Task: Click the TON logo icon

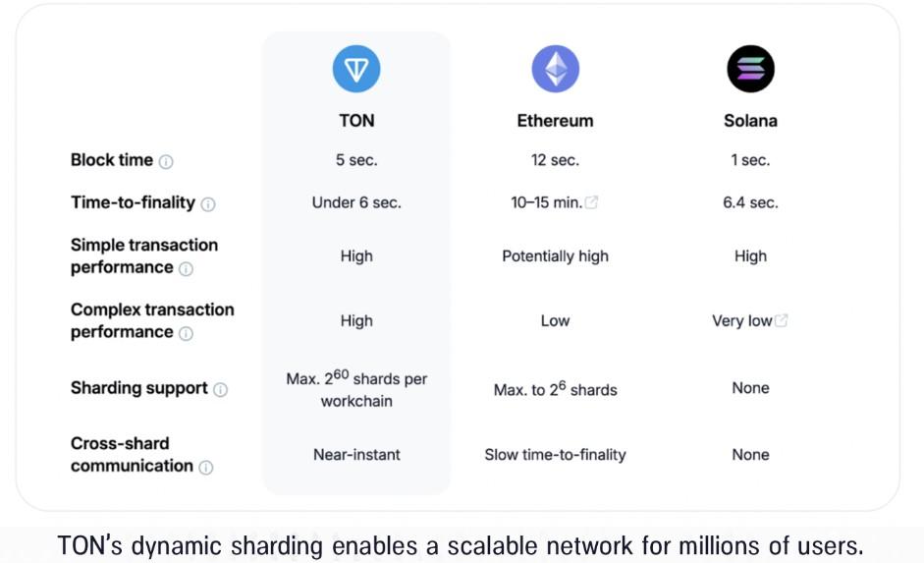Action: point(356,69)
